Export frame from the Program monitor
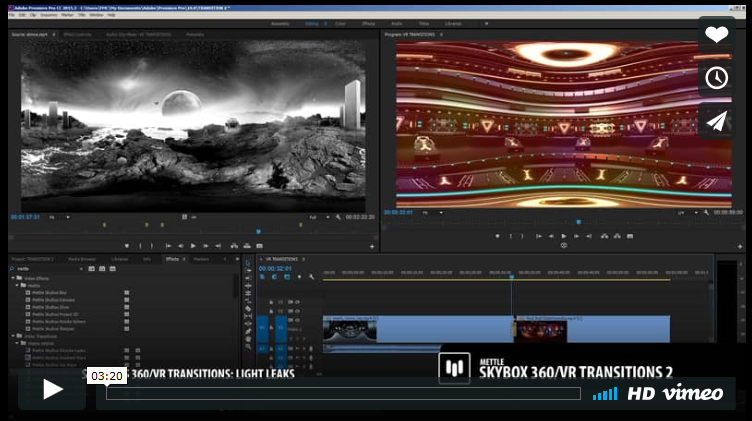 630,236
